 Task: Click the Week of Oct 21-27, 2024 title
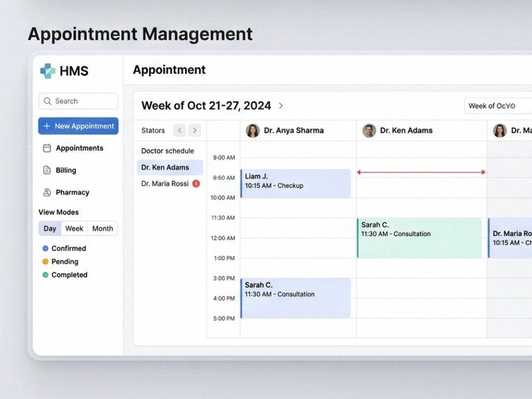click(206, 105)
